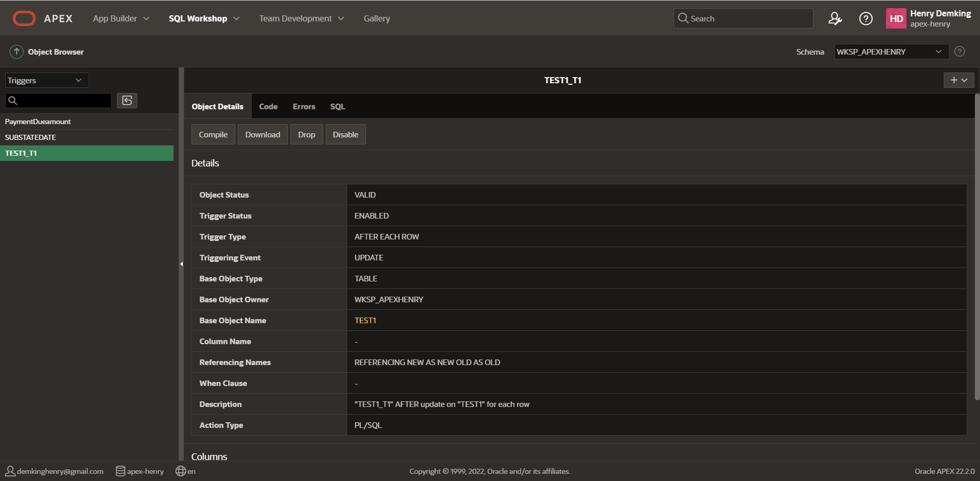980x481 pixels.
Task: Click the vertical scrollbar of details pane
Action: tap(977, 247)
